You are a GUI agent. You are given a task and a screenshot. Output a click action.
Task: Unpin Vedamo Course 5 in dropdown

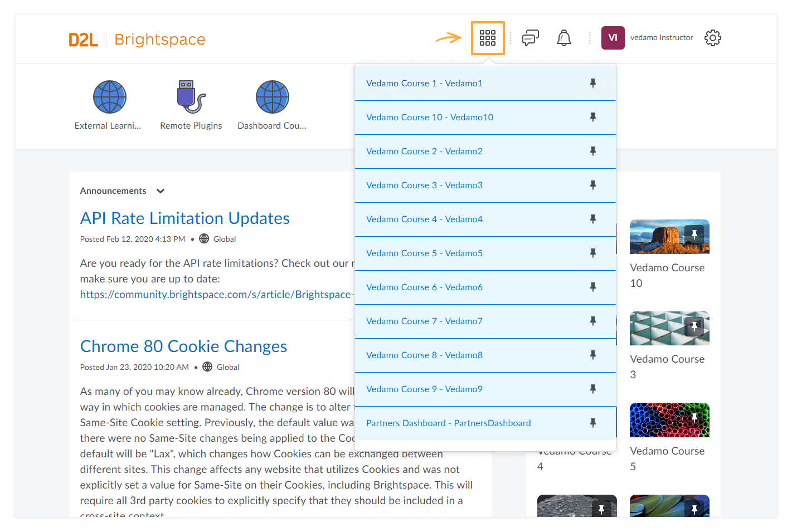tap(593, 253)
